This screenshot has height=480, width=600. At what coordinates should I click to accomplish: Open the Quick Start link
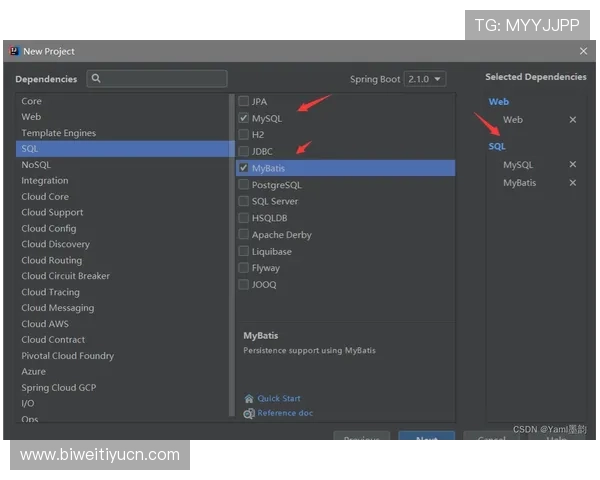coord(279,398)
